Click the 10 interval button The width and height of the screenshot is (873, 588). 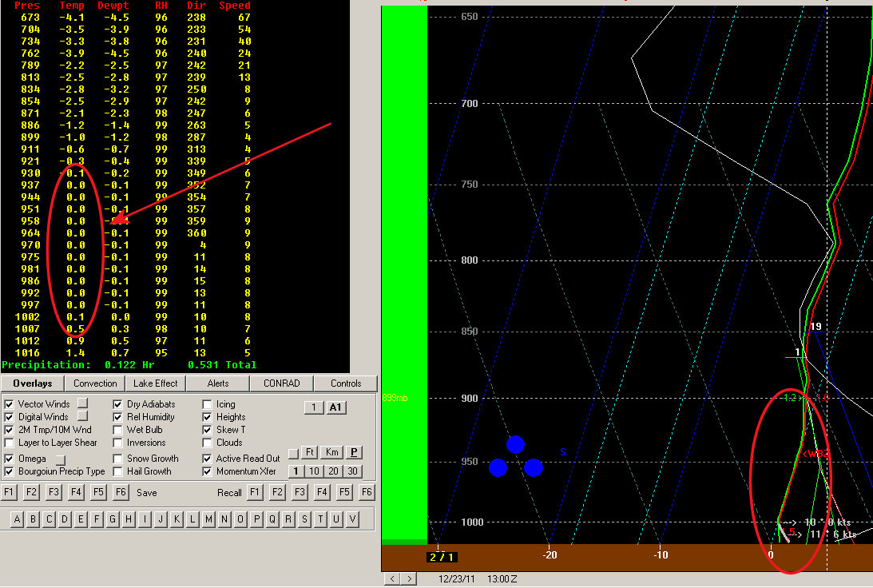click(x=314, y=471)
